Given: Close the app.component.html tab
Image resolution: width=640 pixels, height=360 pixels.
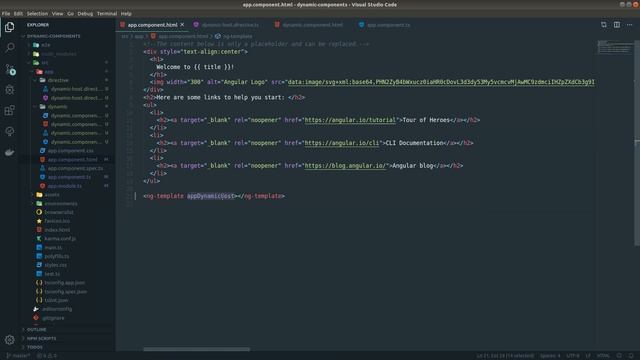Looking at the screenshot, I should pos(182,25).
